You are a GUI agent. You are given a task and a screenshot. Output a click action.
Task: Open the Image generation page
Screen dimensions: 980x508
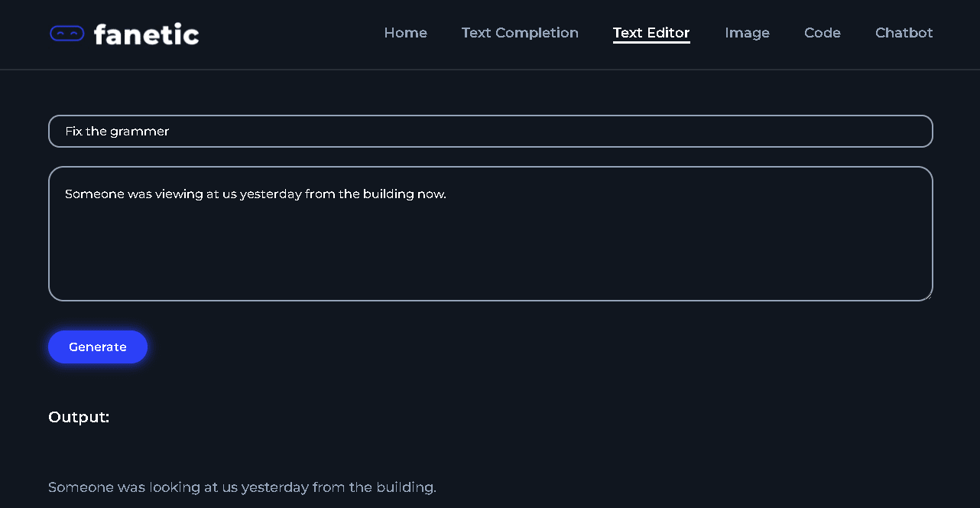747,33
